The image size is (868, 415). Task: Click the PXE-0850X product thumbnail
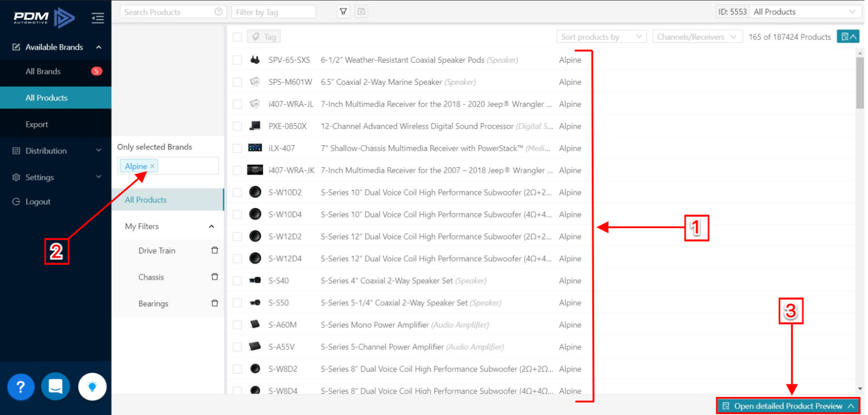click(x=255, y=125)
